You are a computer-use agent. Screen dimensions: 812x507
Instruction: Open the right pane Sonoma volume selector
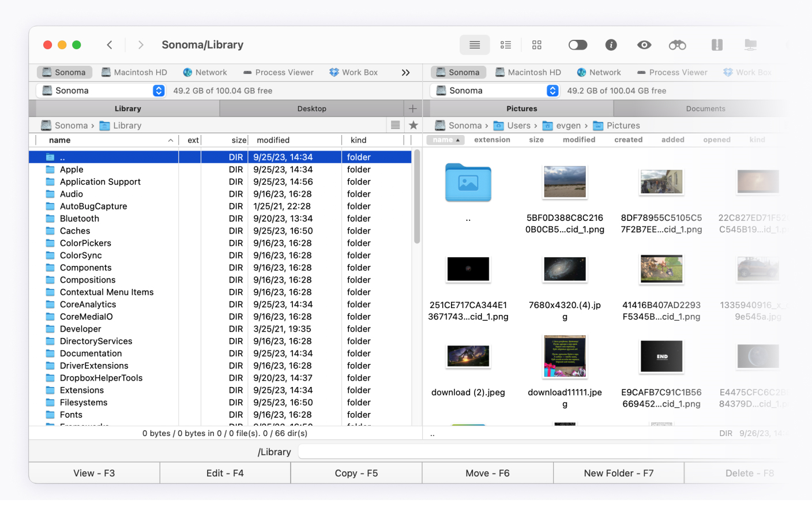click(x=552, y=90)
